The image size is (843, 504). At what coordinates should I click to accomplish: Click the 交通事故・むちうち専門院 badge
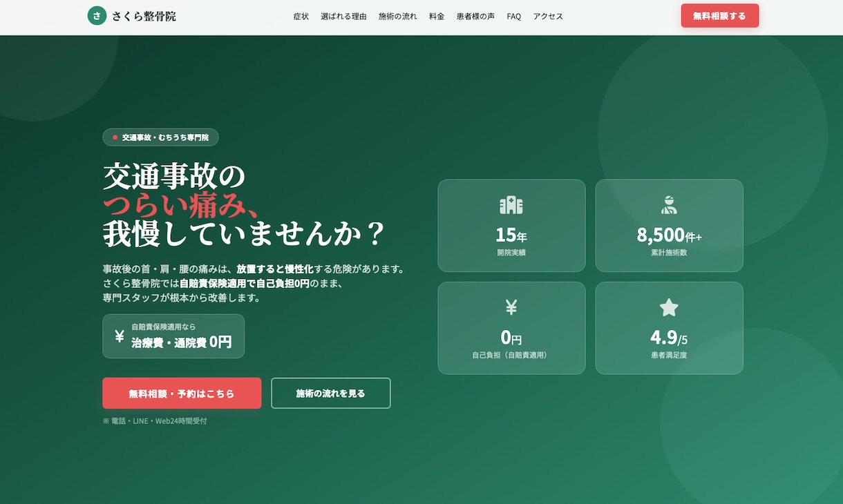160,137
